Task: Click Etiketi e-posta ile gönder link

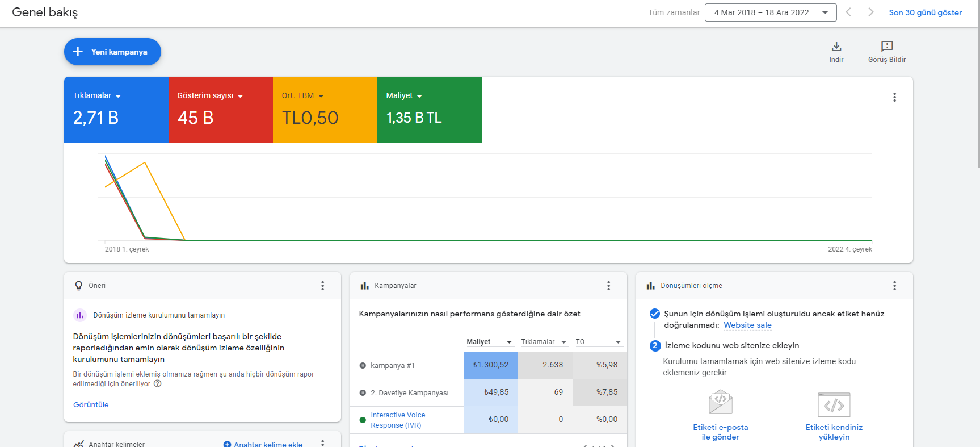Action: tap(720, 432)
